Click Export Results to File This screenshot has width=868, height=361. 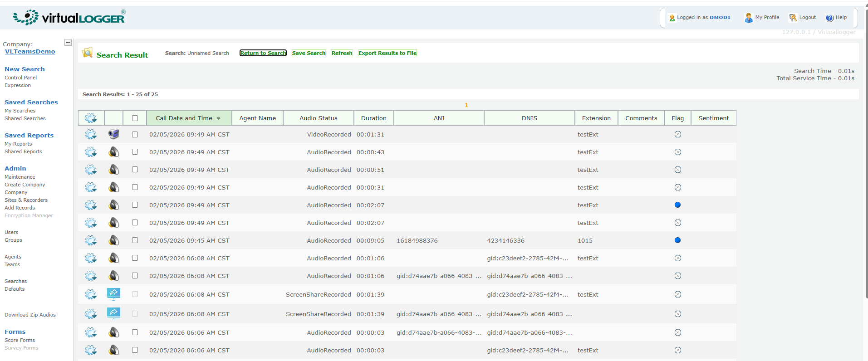pos(387,53)
